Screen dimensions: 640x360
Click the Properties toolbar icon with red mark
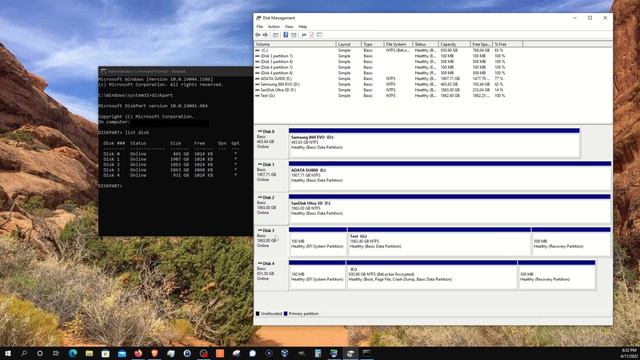pos(311,35)
